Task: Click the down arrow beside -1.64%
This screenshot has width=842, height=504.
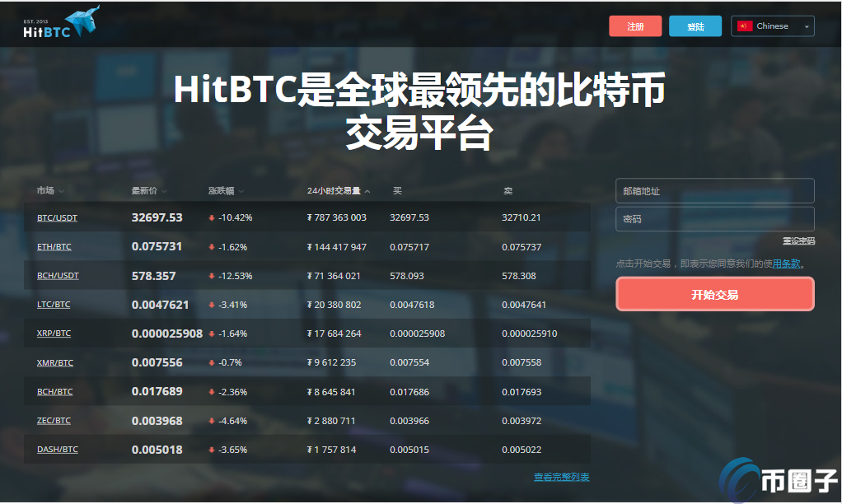Action: [x=212, y=334]
